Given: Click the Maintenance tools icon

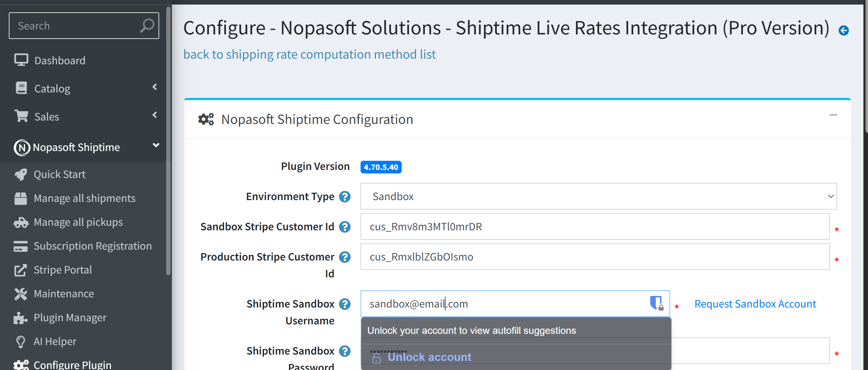Looking at the screenshot, I should click(20, 294).
